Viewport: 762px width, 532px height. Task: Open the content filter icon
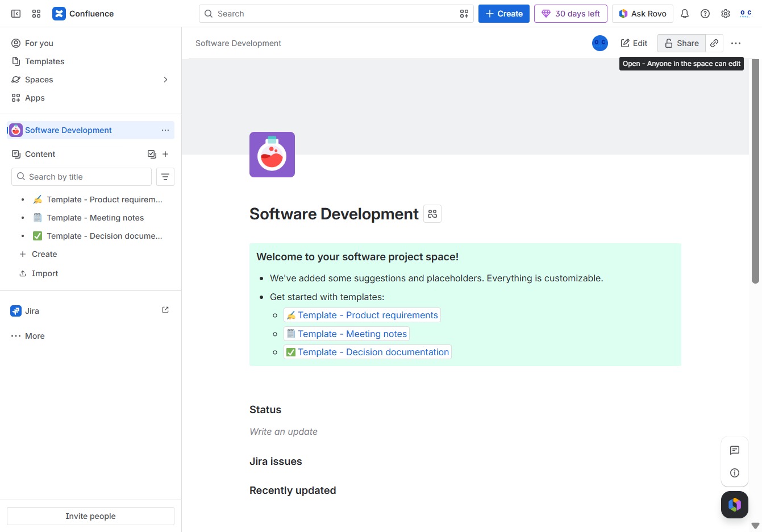click(165, 177)
